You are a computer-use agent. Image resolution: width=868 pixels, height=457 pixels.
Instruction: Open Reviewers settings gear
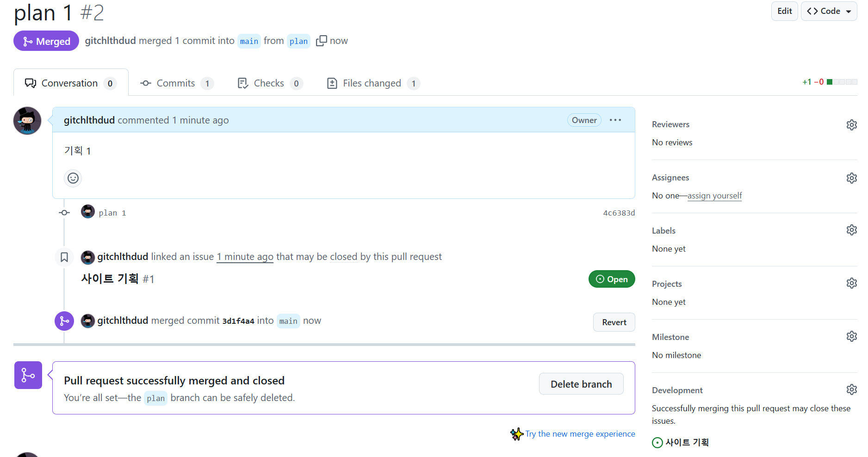point(851,125)
